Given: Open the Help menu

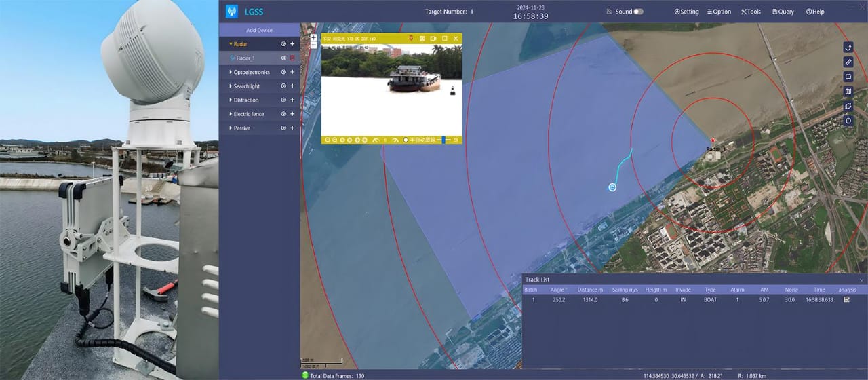Looking at the screenshot, I should 815,12.
